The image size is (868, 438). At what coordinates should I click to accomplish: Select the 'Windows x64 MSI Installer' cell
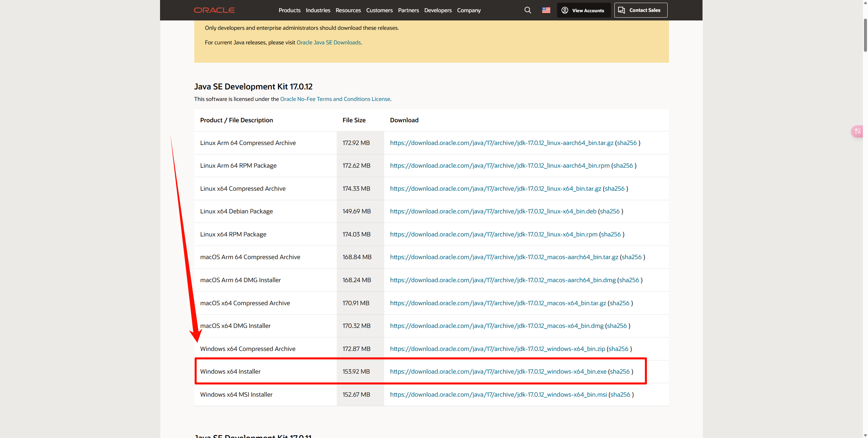click(x=265, y=395)
